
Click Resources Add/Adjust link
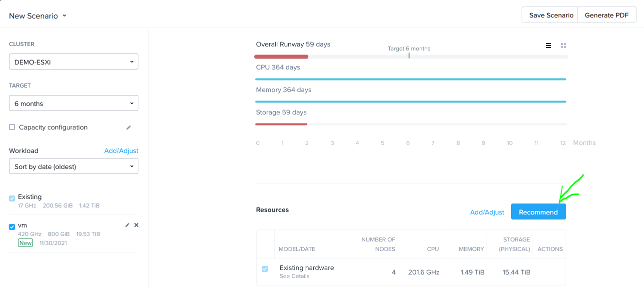(x=487, y=212)
